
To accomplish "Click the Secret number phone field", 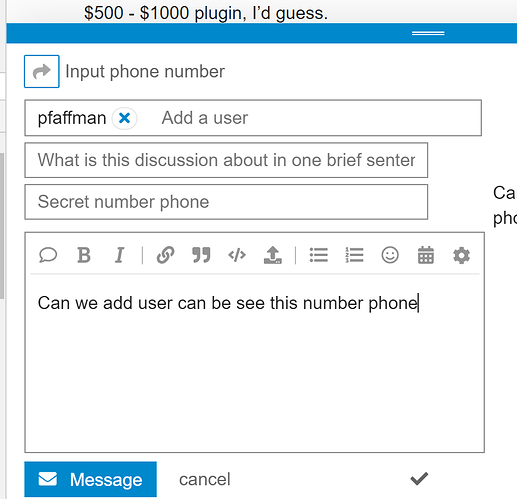I will click(x=226, y=202).
